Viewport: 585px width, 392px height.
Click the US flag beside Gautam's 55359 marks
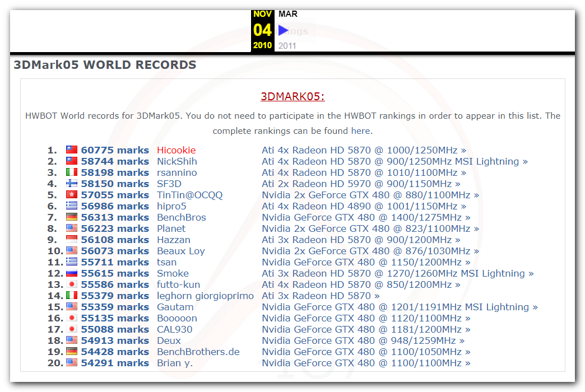pos(72,306)
